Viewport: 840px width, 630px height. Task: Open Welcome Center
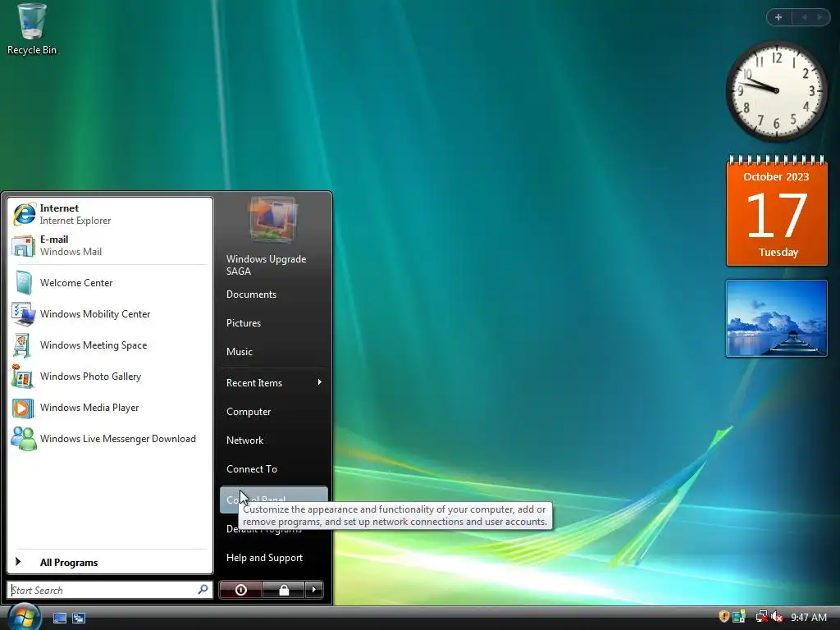[x=110, y=283]
